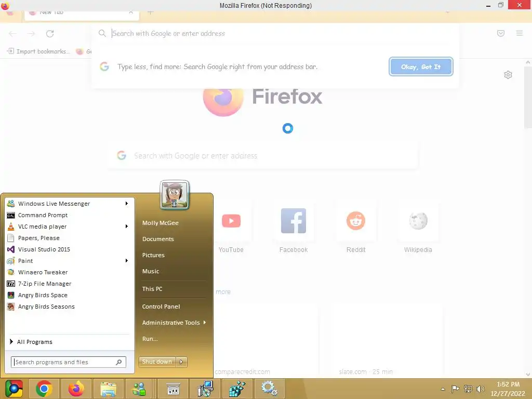Open the list all tabs dropdown

coord(447,12)
